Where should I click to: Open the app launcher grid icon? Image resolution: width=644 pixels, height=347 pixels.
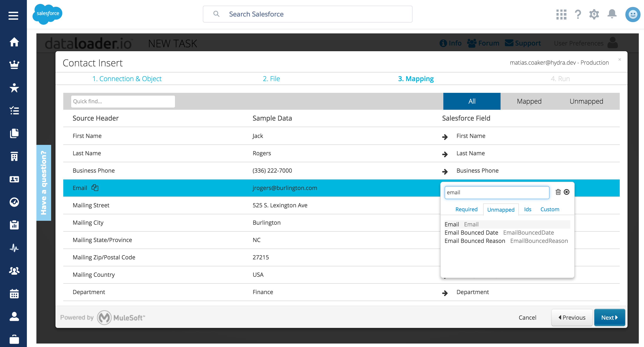[x=561, y=14]
